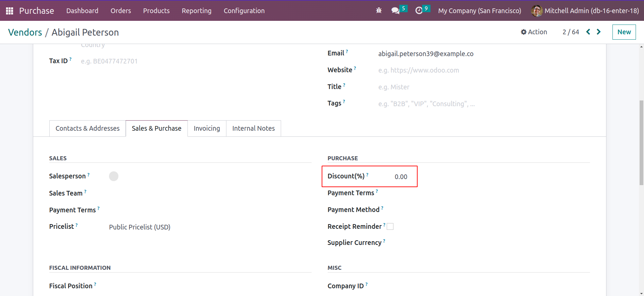Go to next vendor record
Screen dimensions: 644x296
[x=599, y=32]
